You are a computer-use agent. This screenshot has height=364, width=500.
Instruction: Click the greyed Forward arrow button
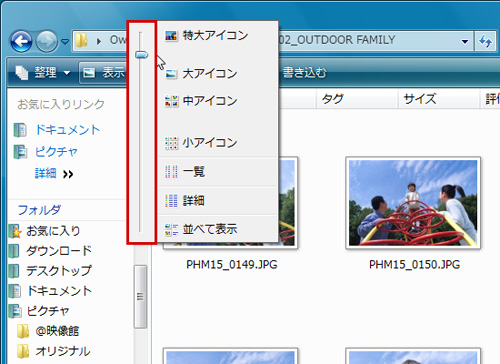tap(46, 42)
